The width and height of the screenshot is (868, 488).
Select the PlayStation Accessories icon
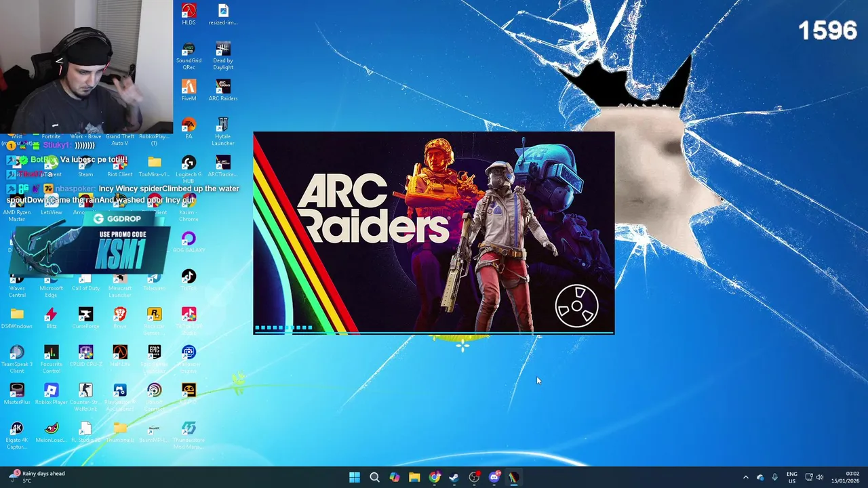(120, 397)
